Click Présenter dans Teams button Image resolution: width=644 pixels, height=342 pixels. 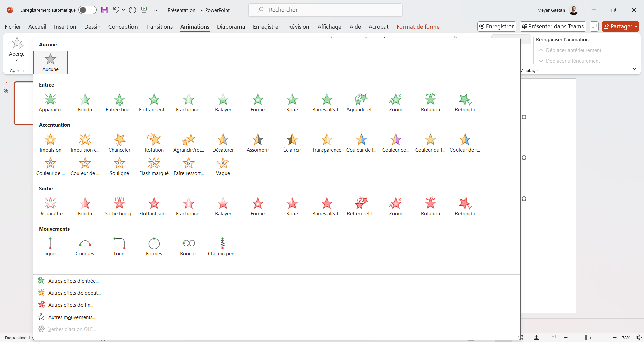click(553, 26)
